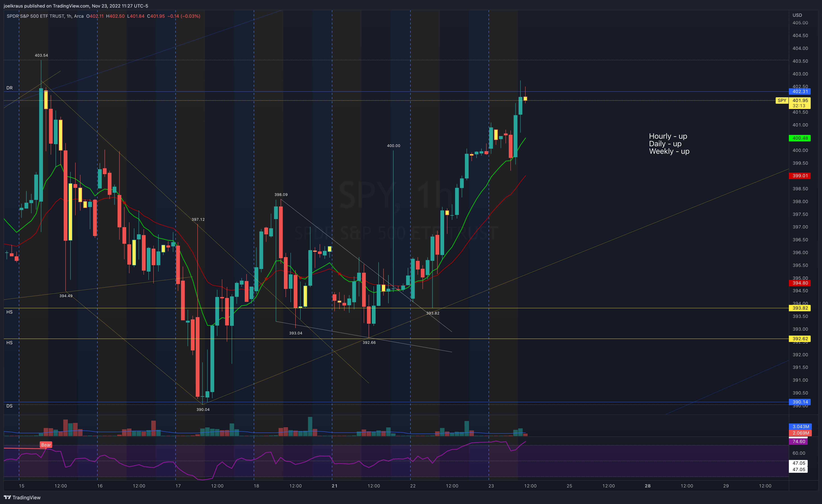The height and width of the screenshot is (504, 822).
Task: Click the blue 3.043M volume label
Action: (x=800, y=426)
